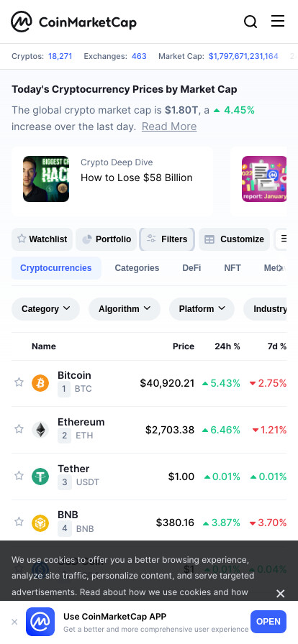Click the CoinMarketCap logo
Image resolution: width=298 pixels, height=644 pixels.
pos(73,22)
